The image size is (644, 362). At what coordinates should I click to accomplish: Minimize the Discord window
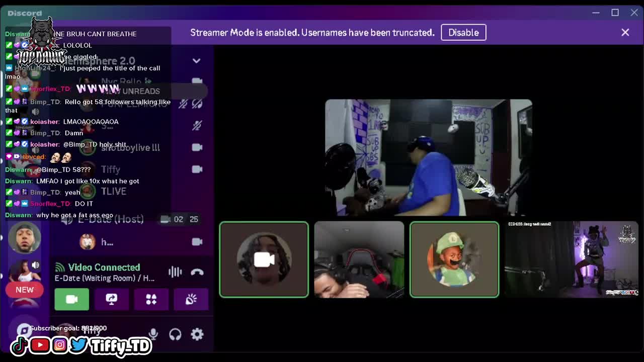point(596,13)
